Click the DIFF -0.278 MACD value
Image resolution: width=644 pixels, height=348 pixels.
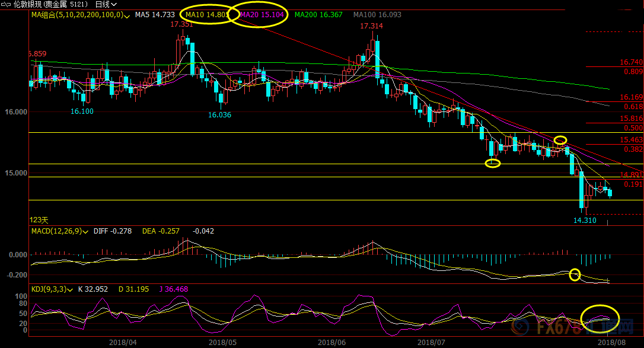[x=114, y=231]
